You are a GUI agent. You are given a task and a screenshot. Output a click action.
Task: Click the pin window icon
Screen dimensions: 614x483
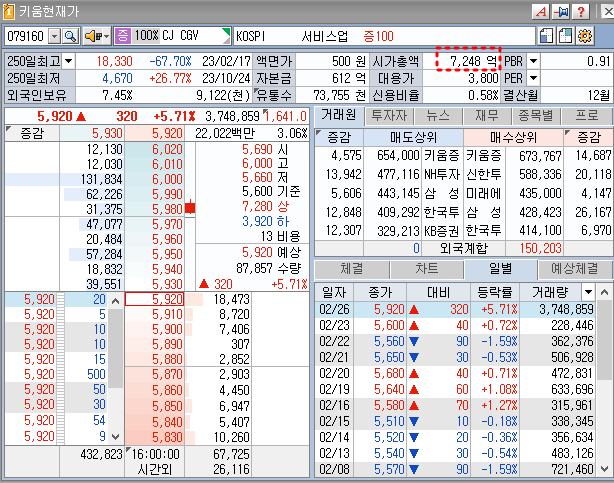(x=561, y=12)
